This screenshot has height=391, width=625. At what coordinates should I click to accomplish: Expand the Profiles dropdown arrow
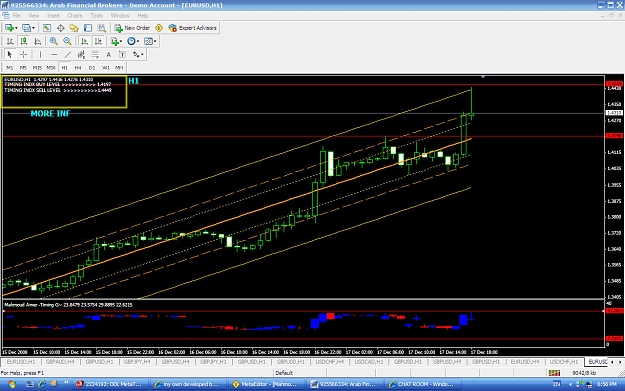pos(33,28)
